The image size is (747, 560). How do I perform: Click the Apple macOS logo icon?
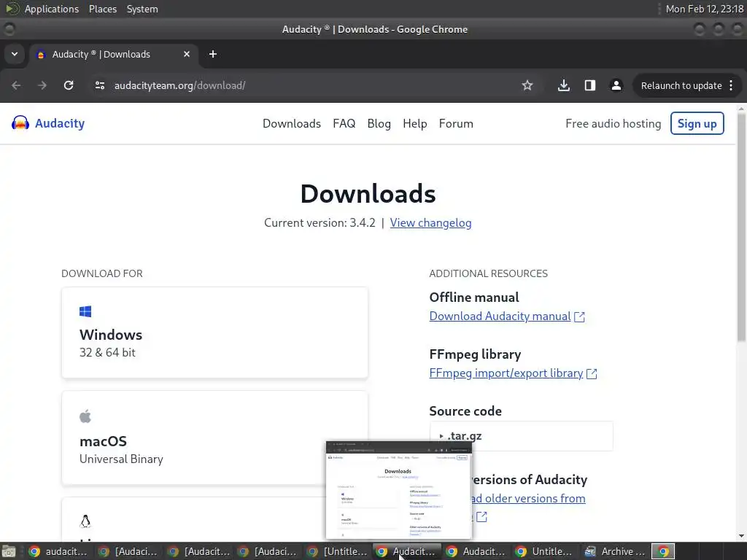pos(85,416)
